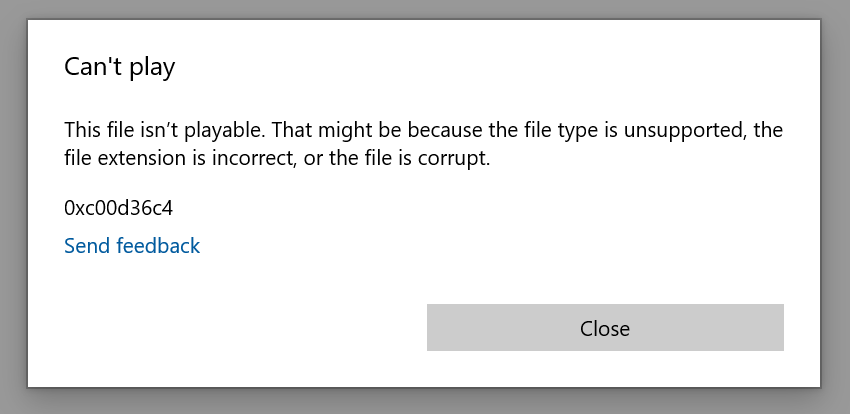Open the Send feedback link

(132, 245)
